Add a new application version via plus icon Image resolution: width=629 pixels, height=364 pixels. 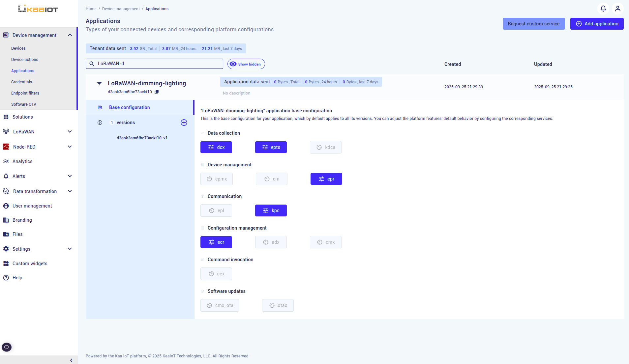point(184,123)
